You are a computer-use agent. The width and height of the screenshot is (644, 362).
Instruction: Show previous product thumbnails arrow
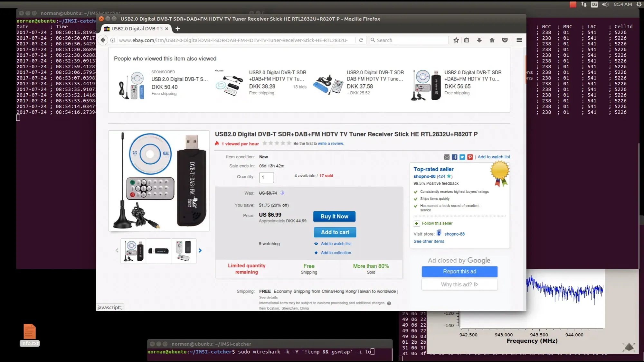click(117, 250)
